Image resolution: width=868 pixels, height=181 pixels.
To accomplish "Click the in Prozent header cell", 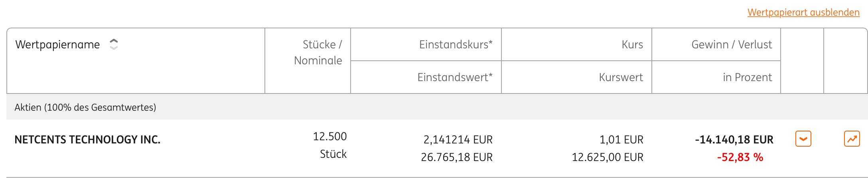I will (747, 77).
